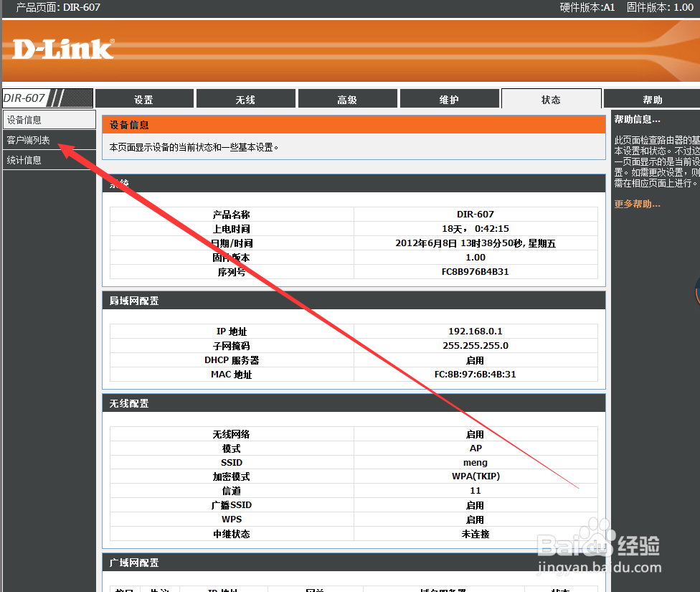
Task: Click the 设备信息 orange heading
Action: click(354, 125)
